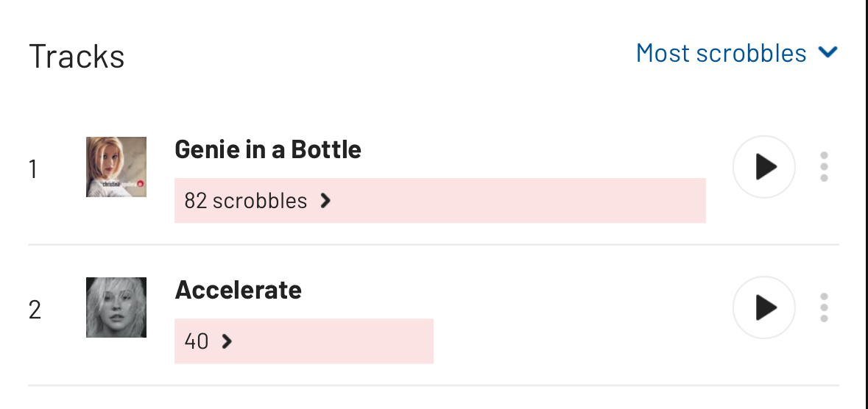The image size is (868, 409).
Task: Play the track Accelerate
Action: [x=764, y=307]
